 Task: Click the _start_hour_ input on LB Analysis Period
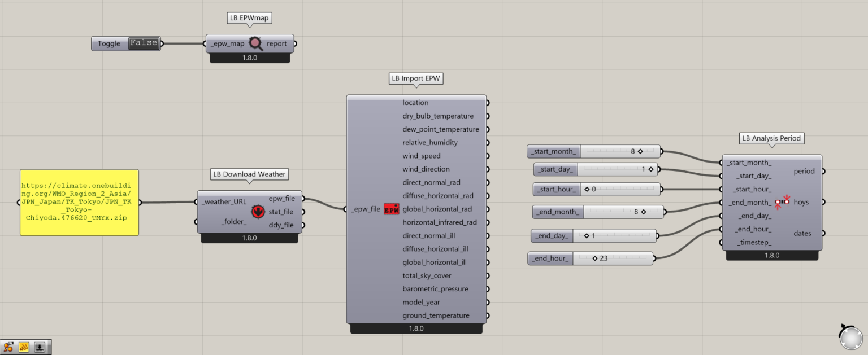pos(752,189)
